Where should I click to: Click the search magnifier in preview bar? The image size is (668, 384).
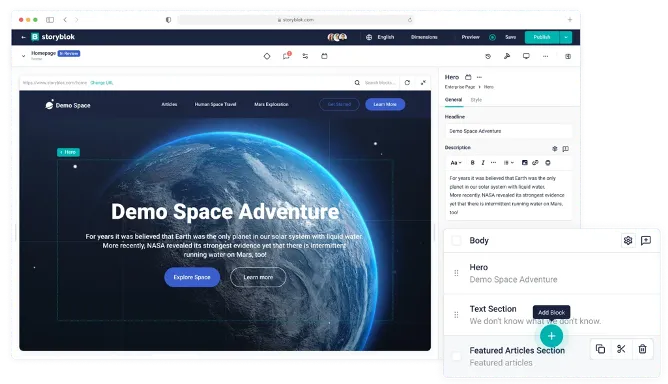click(x=357, y=83)
